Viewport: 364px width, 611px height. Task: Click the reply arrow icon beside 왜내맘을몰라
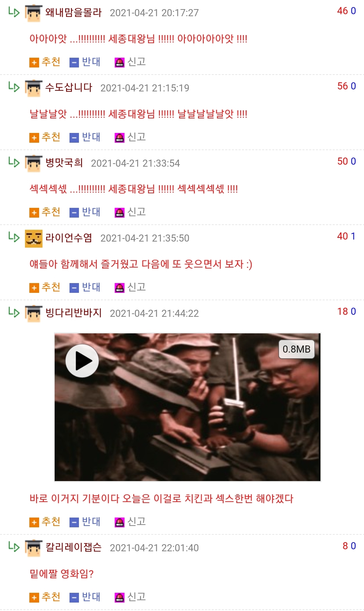pyautogui.click(x=14, y=12)
